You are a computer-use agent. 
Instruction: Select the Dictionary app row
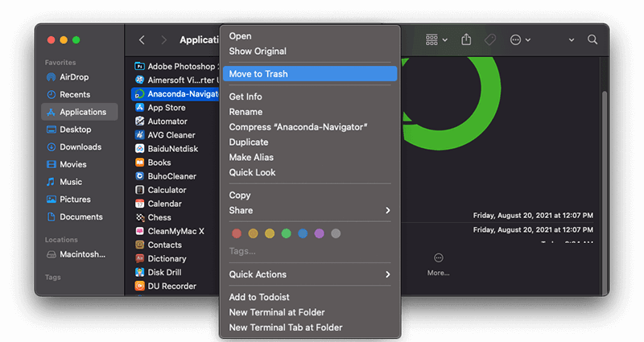tap(175, 258)
